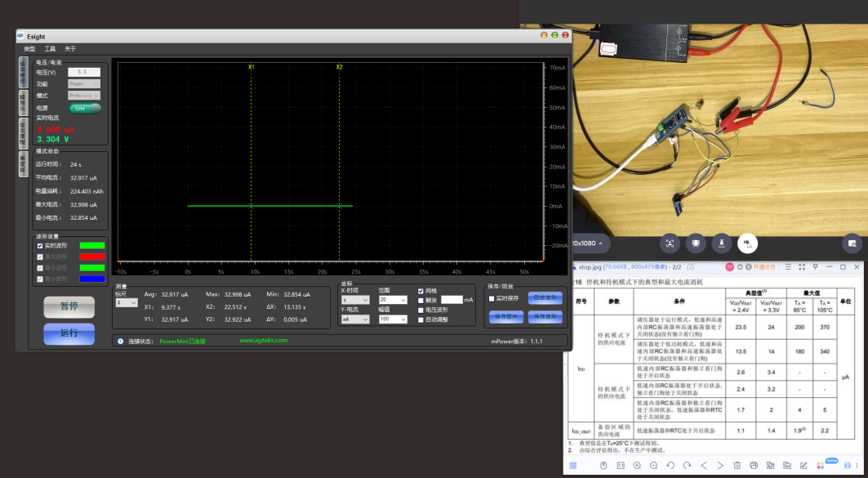Click zoom out icon in image viewer

[654, 465]
